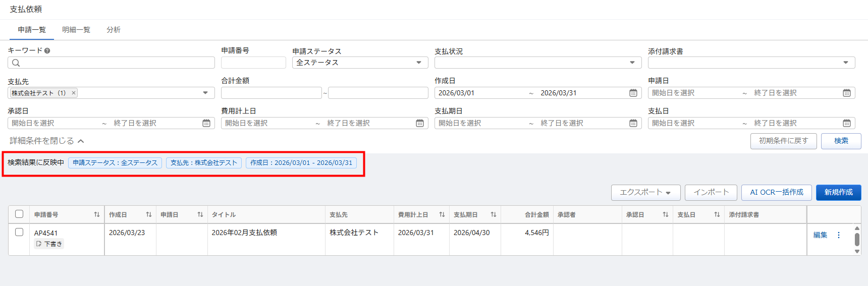Screen dimensions: 868x286
Task: Click the 検索 button
Action: coord(841,141)
